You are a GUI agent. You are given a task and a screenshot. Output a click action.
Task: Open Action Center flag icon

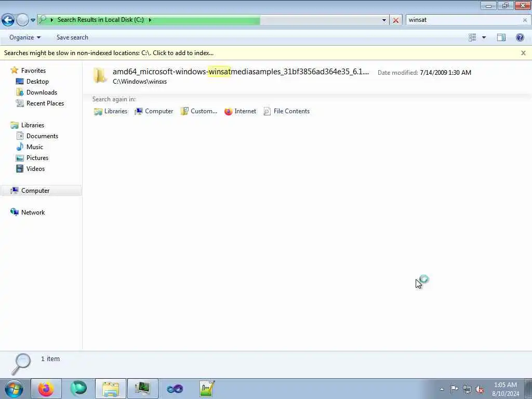click(x=454, y=389)
